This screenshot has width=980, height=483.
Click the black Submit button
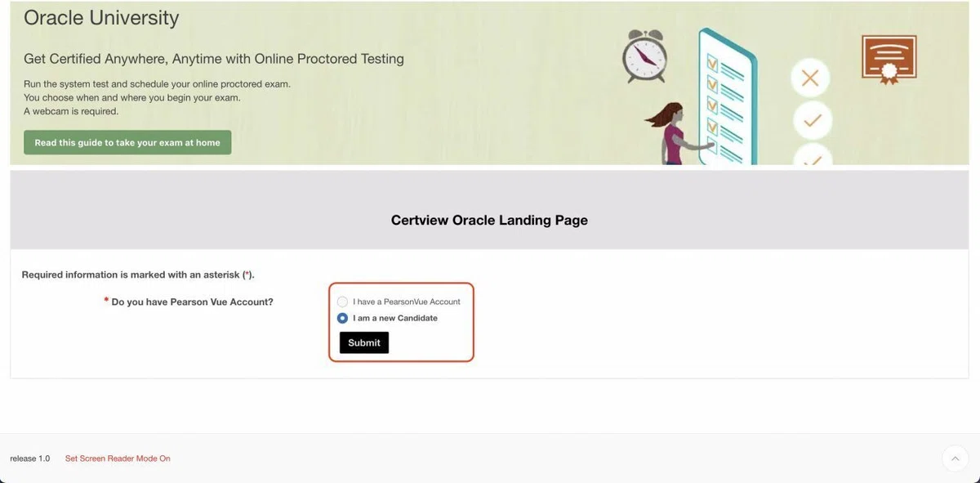[x=363, y=342]
